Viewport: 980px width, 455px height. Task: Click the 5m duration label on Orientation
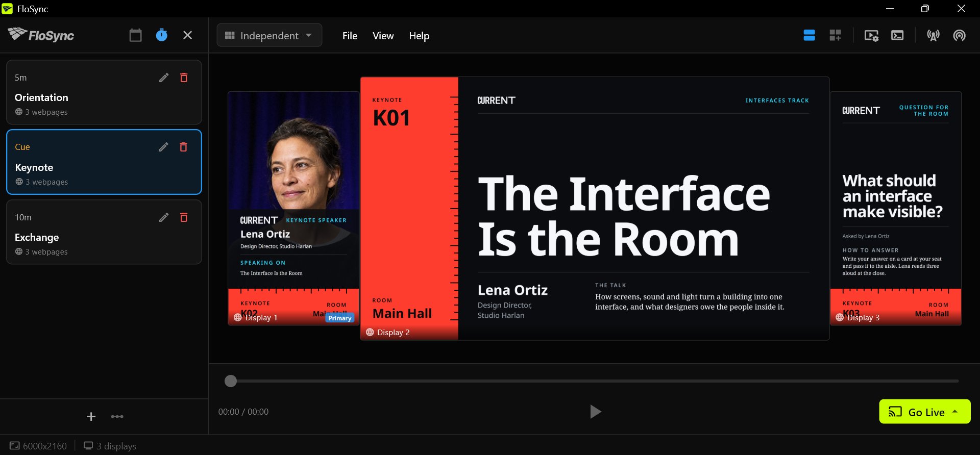coord(20,78)
